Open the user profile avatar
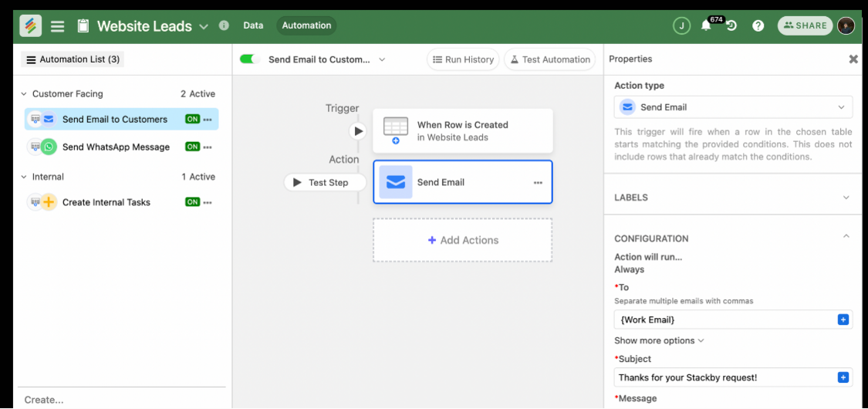This screenshot has width=868, height=409. pos(846,25)
